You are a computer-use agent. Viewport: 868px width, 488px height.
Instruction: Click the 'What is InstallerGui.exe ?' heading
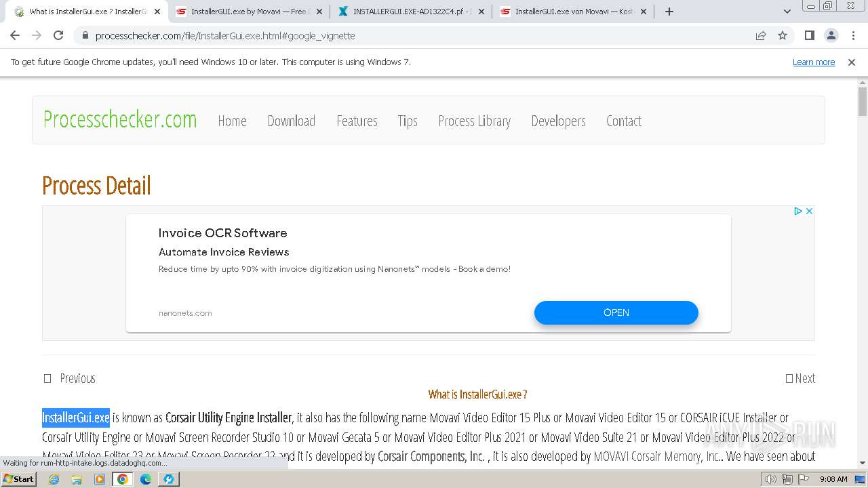[477, 394]
